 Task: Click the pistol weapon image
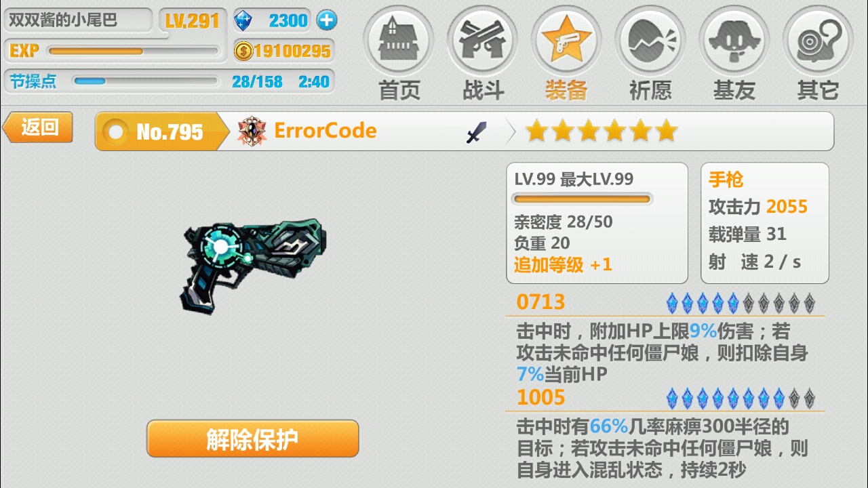[254, 265]
